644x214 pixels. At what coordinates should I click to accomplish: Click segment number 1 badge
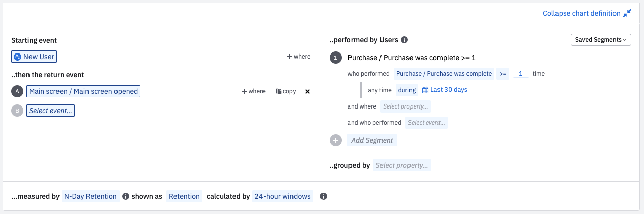click(x=335, y=58)
